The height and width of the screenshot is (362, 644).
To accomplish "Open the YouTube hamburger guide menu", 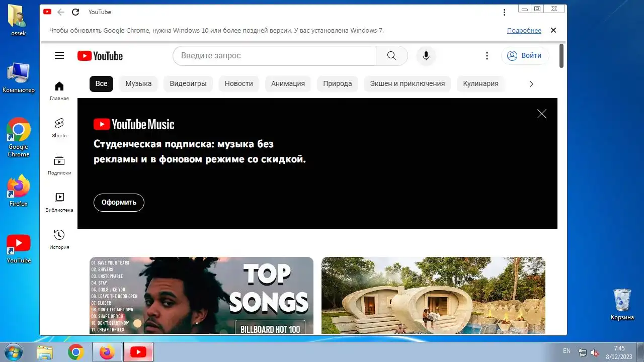I will (x=59, y=56).
